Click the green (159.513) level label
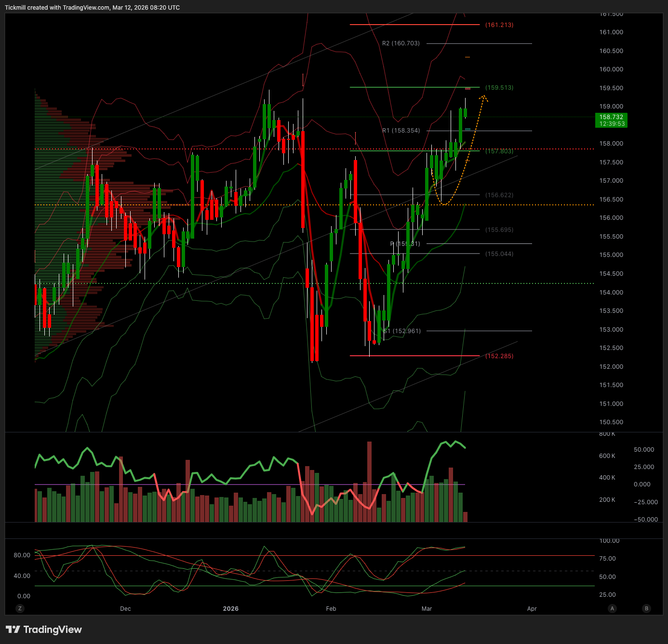 [x=499, y=88]
